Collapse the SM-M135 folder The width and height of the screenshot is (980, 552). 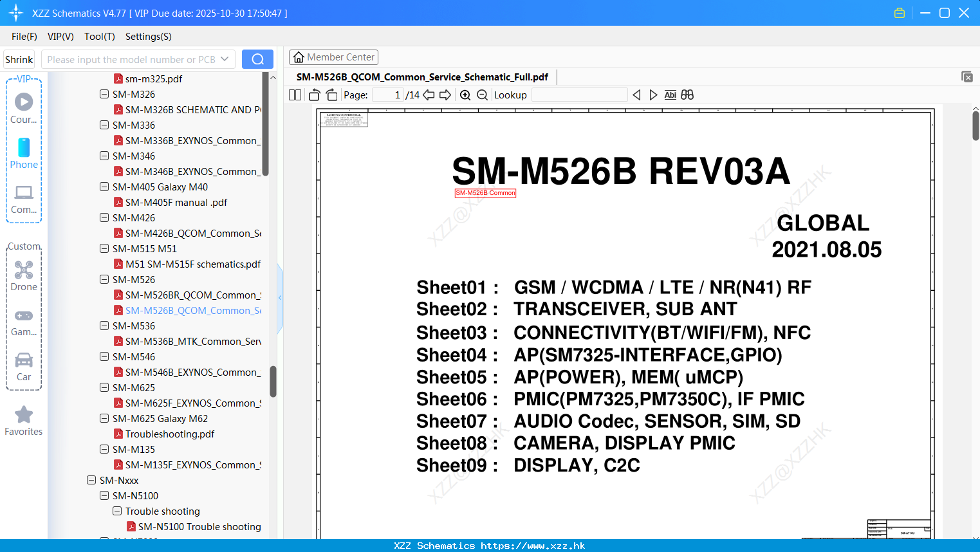[104, 449]
